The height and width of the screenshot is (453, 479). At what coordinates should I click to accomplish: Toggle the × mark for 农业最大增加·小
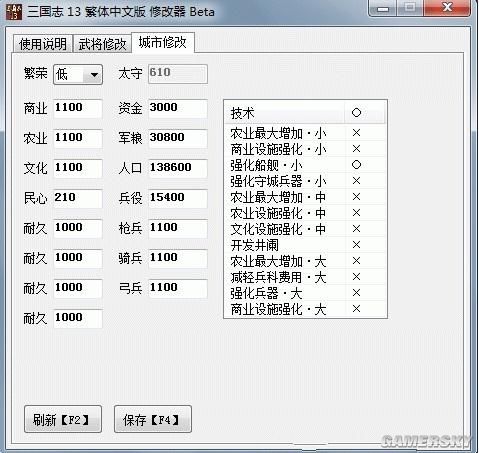pos(356,133)
